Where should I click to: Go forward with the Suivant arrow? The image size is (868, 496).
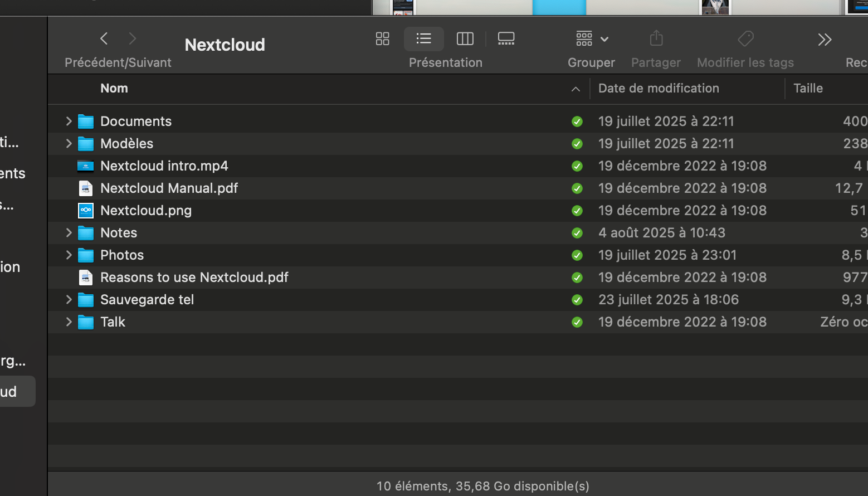pos(132,38)
